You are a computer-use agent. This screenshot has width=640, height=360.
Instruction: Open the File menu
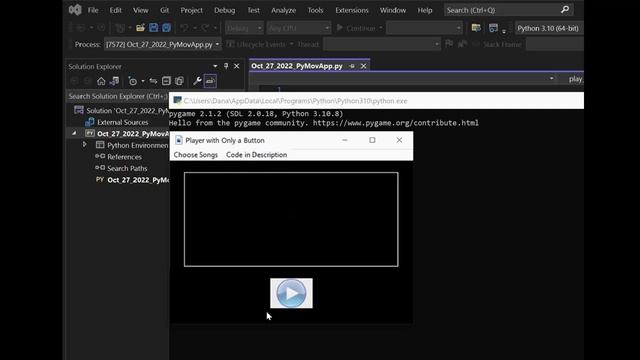(93, 10)
